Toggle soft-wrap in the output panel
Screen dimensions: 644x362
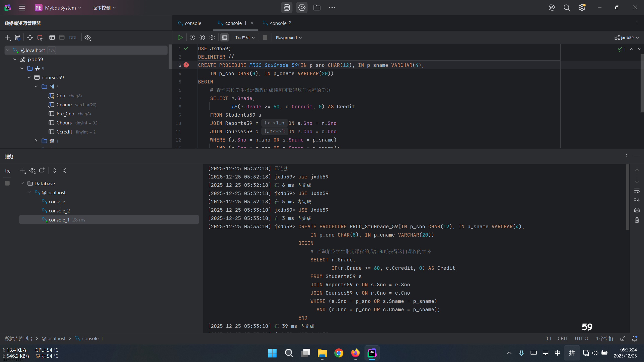coord(637,191)
